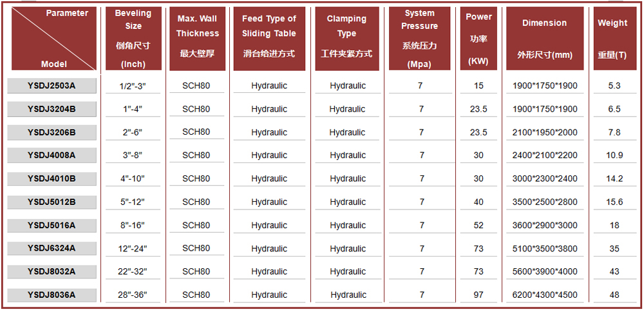
Task: Click the Clamping Type column header
Action: (x=346, y=38)
